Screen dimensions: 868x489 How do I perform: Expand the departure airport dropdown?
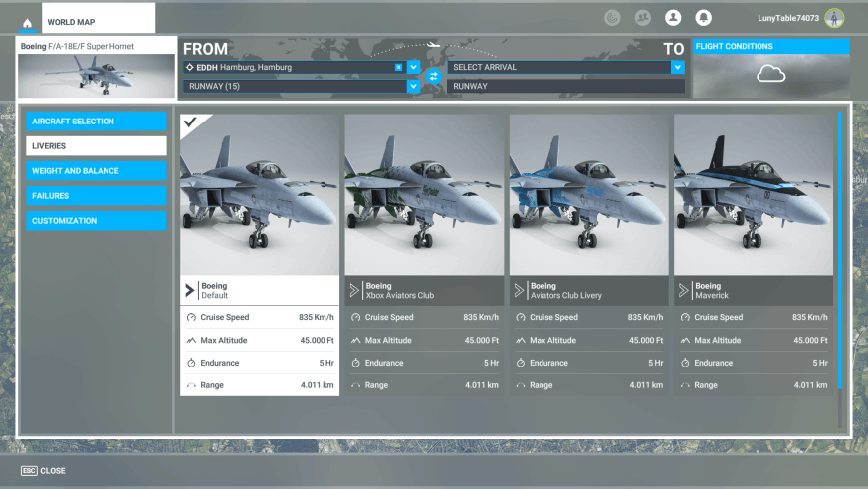(x=414, y=67)
